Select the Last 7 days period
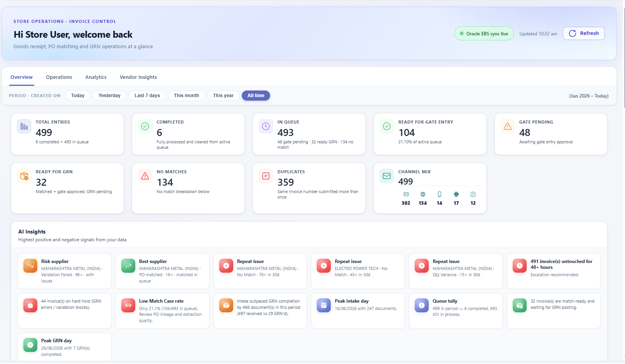 point(147,96)
